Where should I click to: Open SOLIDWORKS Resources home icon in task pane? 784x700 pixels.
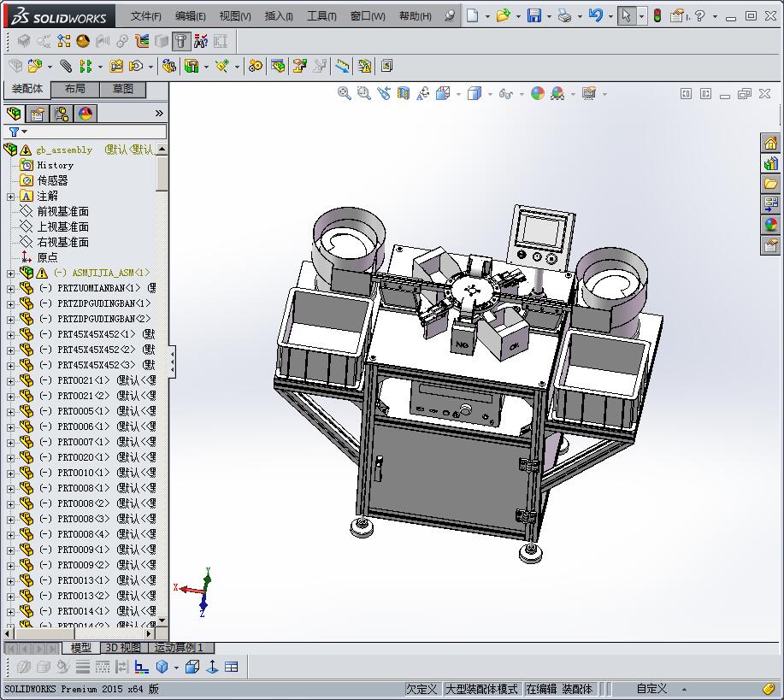point(770,143)
